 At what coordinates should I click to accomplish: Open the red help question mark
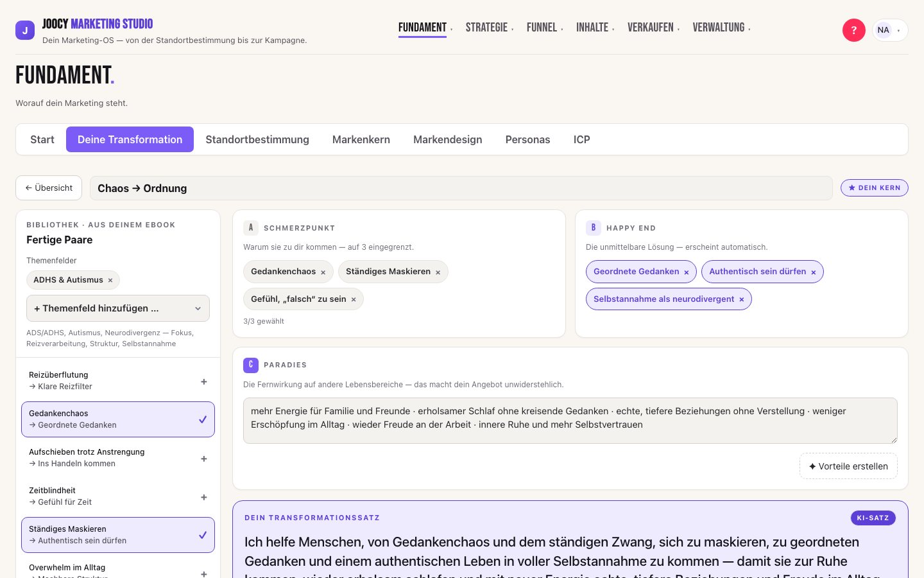tap(853, 30)
